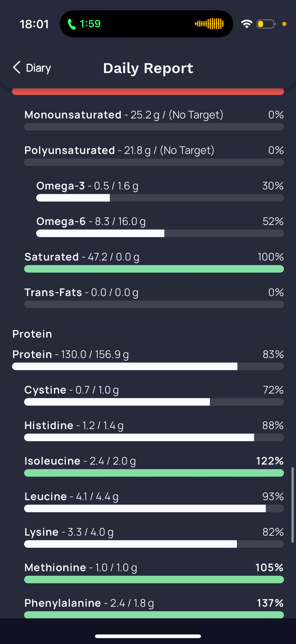The width and height of the screenshot is (296, 644).
Task: Tap the orange audio waveform indicator
Action: (x=209, y=24)
